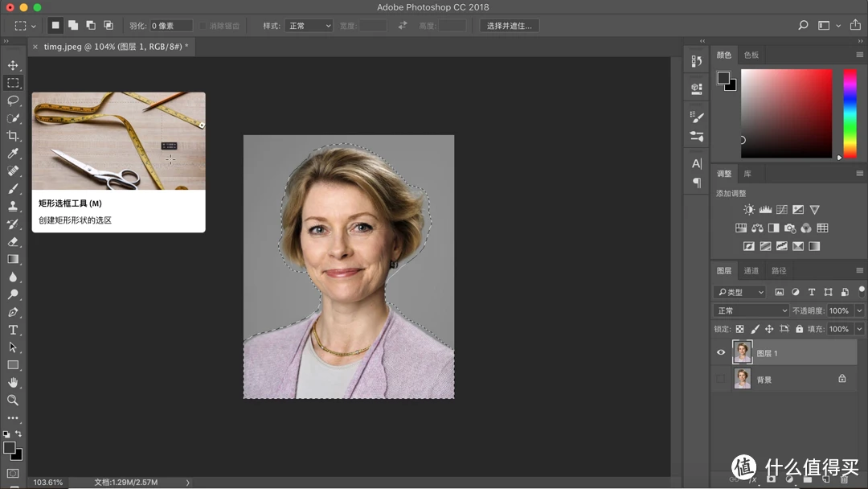This screenshot has height=489, width=868.
Task: Swap foreground and background colors
Action: coord(18,434)
